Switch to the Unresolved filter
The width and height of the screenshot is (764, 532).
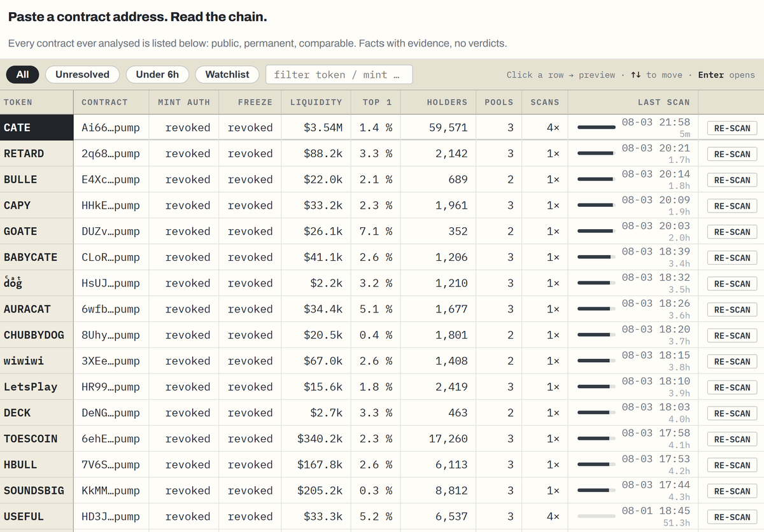(x=82, y=74)
